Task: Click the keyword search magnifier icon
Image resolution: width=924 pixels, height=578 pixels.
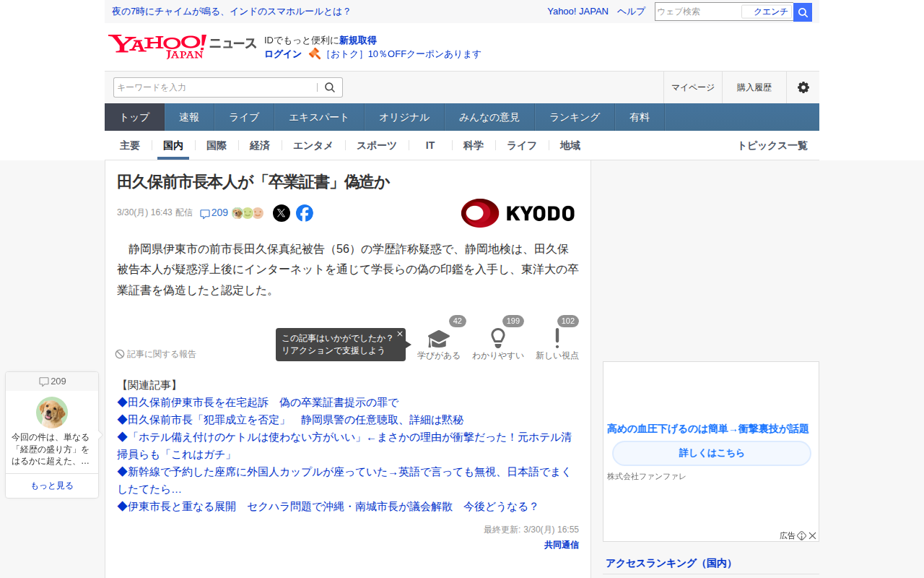Action: (x=330, y=87)
